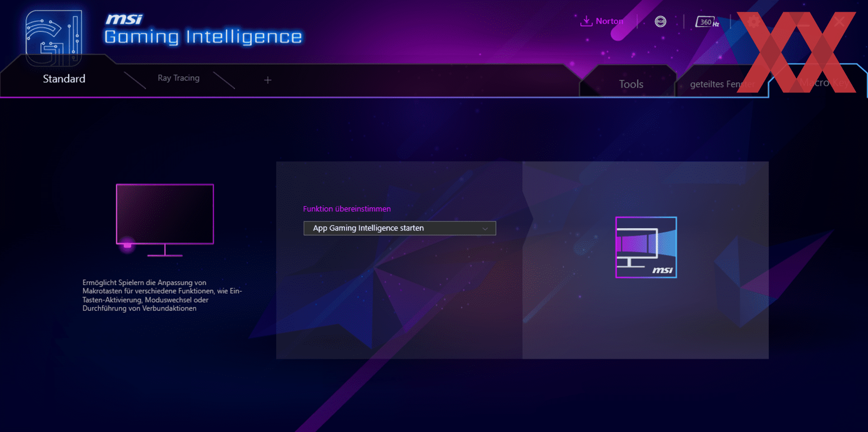Click the MSI Gaming Intelligence app thumbnail

coord(646,247)
